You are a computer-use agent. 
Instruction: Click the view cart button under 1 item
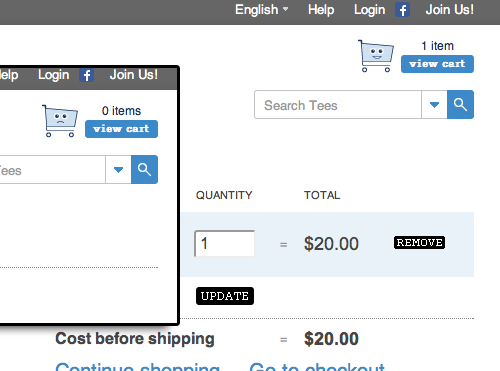click(437, 64)
